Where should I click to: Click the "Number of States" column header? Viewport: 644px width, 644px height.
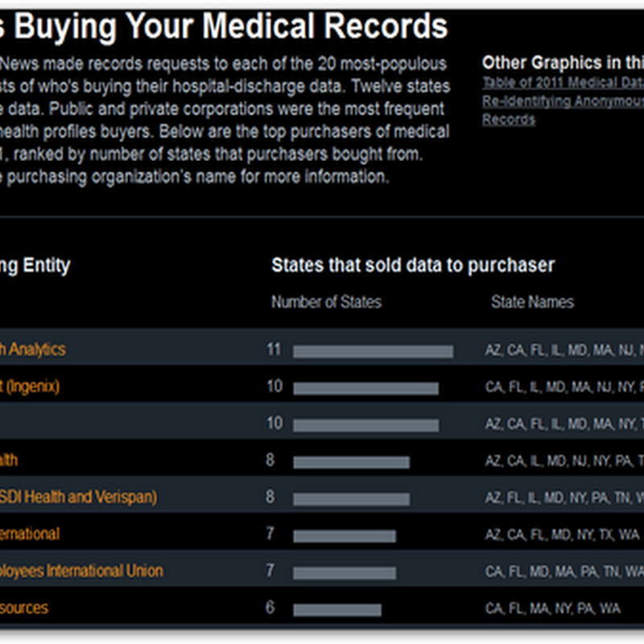point(326,302)
